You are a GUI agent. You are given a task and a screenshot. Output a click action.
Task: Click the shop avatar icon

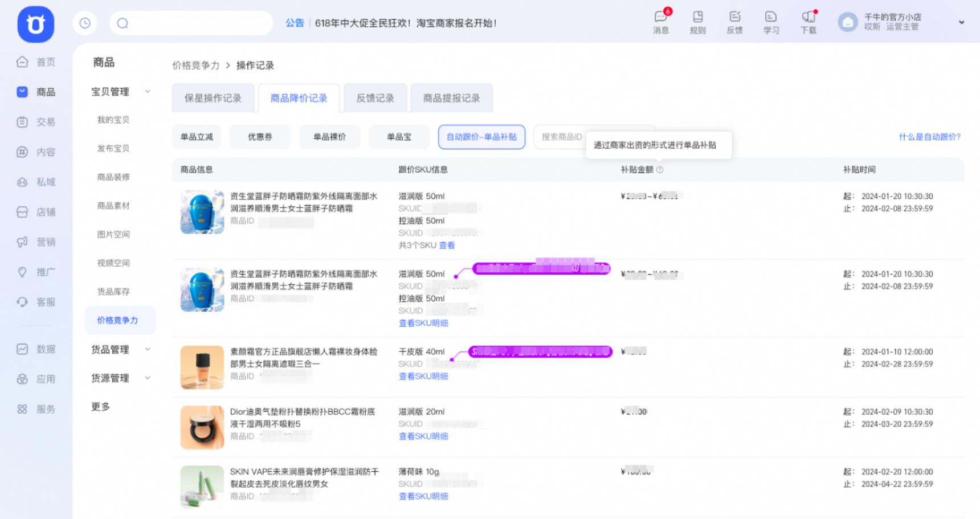[x=848, y=22]
